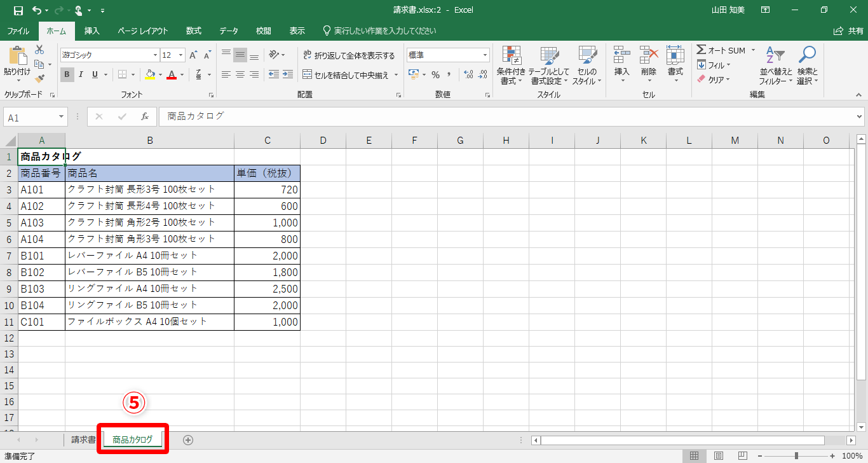Image resolution: width=868 pixels, height=463 pixels.
Task: Expand the formula bar with the chevron
Action: pyautogui.click(x=860, y=117)
